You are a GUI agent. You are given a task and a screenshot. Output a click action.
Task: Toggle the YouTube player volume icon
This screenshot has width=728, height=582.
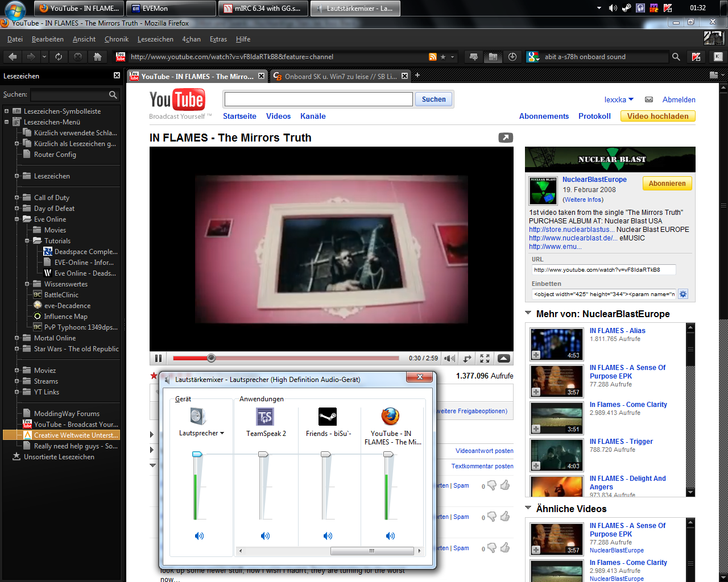(450, 358)
